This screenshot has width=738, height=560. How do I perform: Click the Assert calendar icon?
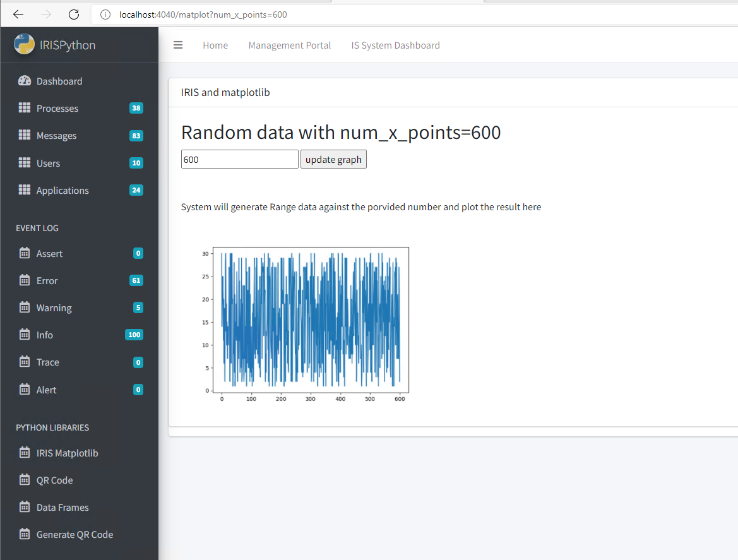[x=25, y=253]
